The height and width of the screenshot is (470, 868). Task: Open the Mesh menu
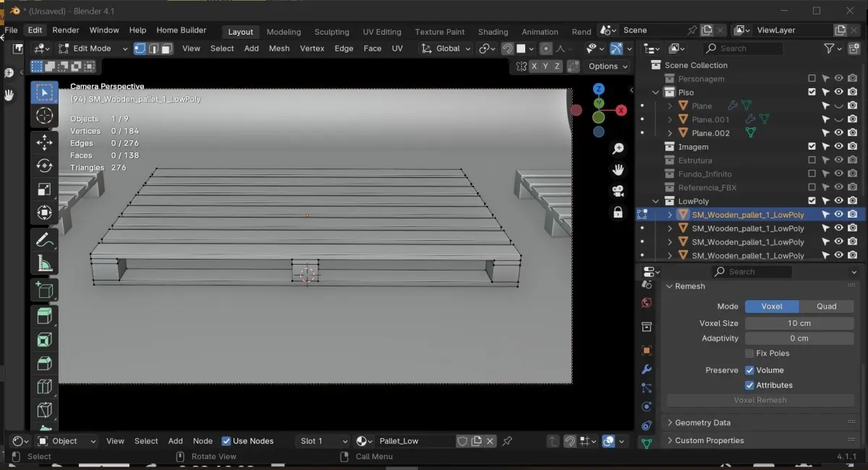coord(278,48)
